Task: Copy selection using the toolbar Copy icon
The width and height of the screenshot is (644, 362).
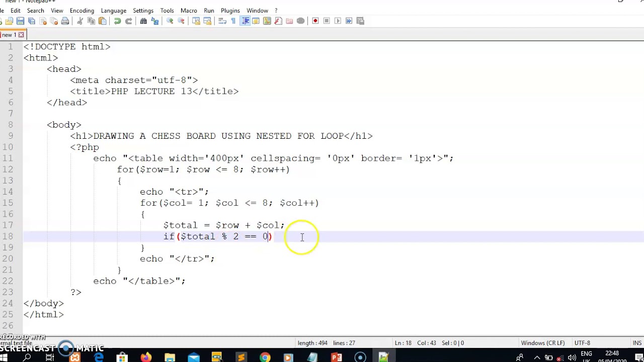Action: [x=91, y=21]
